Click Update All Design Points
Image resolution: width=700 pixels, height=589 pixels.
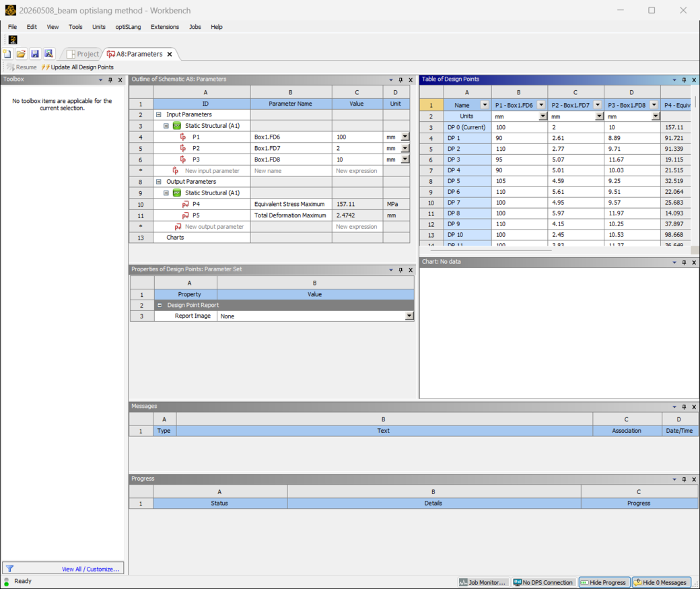coord(77,67)
